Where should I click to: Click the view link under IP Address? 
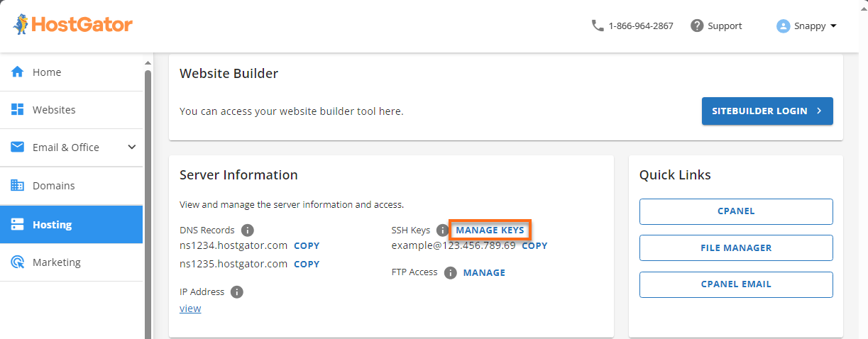190,309
